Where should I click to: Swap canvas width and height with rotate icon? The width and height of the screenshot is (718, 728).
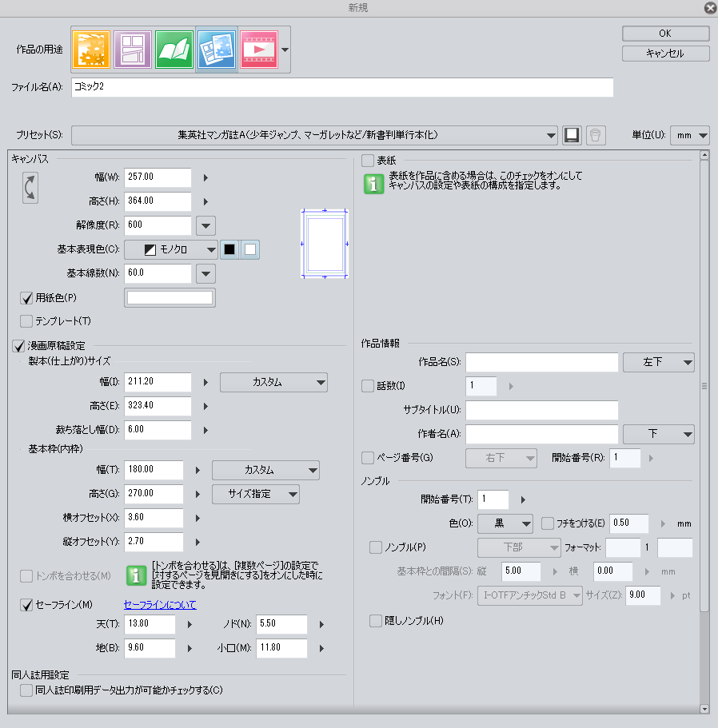pos(30,188)
